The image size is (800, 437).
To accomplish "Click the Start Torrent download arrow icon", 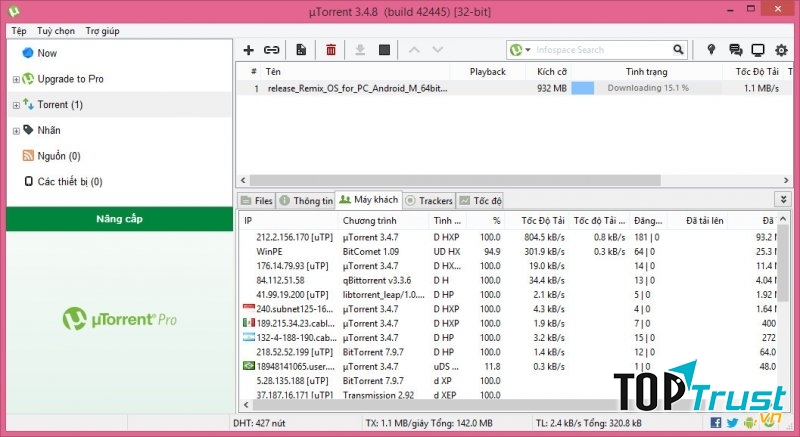I will [x=360, y=50].
